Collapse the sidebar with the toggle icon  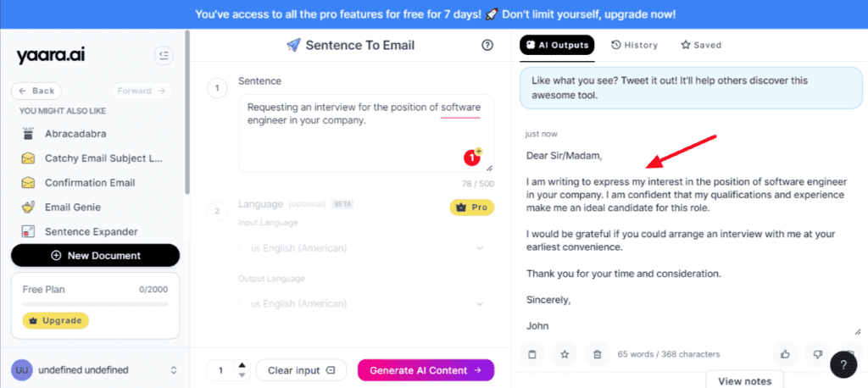point(164,55)
